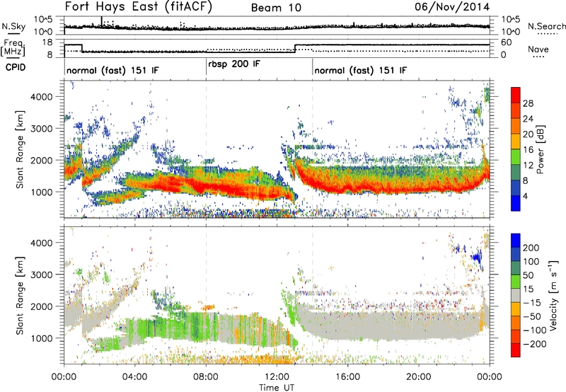Click the '28' Power colorbar tick label
Screen dimensions: 566x392
click(x=528, y=103)
